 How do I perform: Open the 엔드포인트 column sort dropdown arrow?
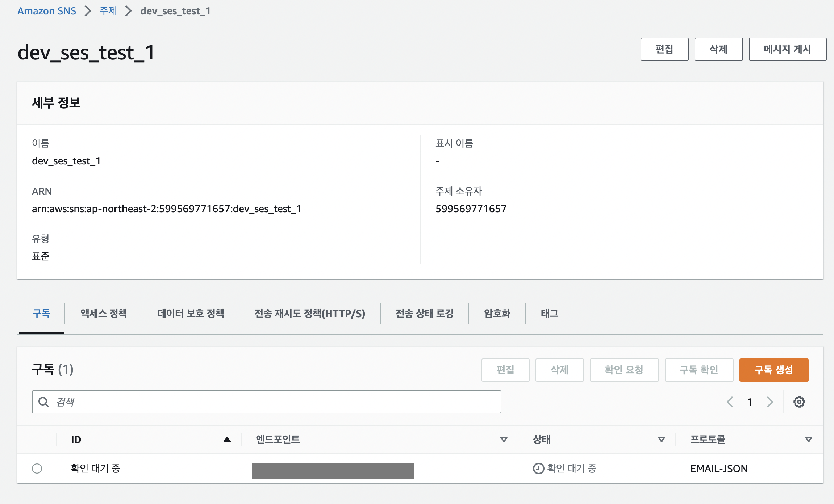(504, 440)
